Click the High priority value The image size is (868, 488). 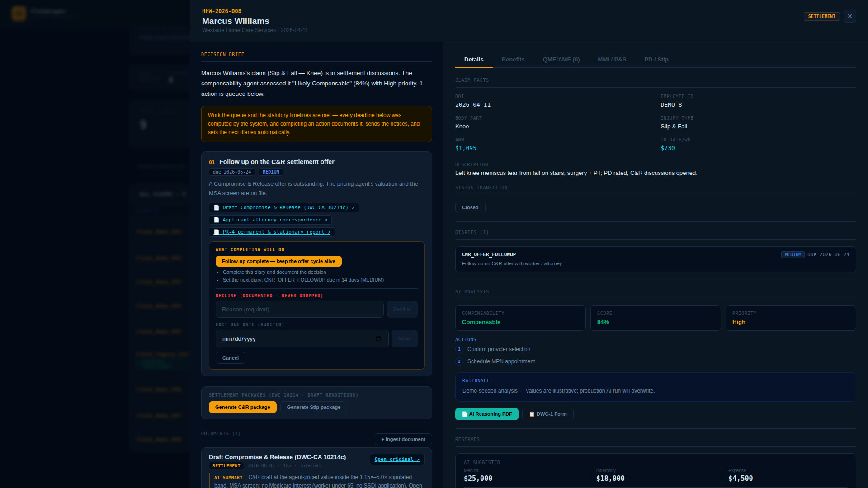coord(739,322)
